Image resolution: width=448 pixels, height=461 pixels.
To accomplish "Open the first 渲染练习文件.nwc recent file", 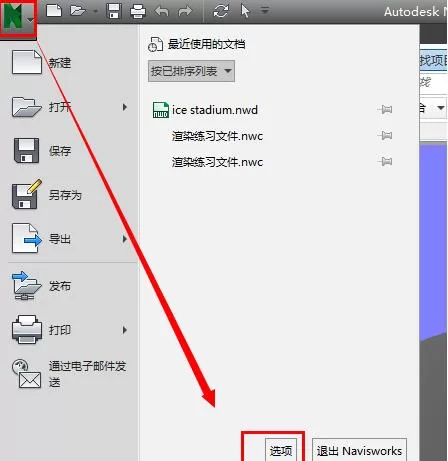I will point(217,136).
